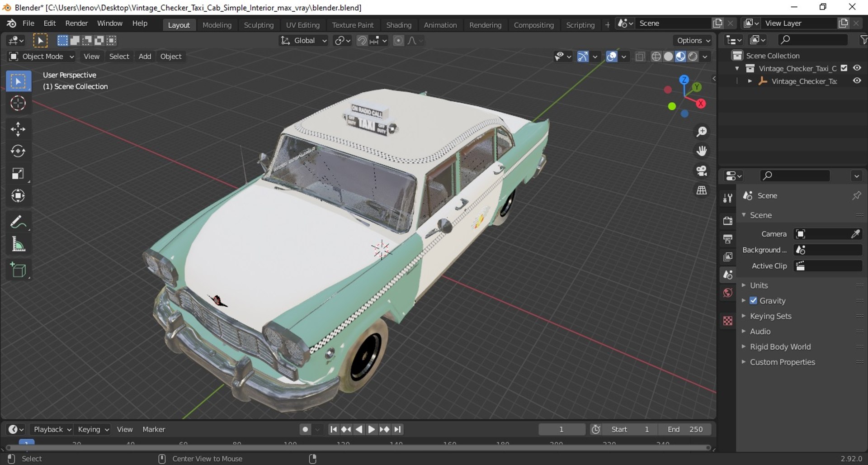Click the pan hand viewport icon
Viewport: 868px width, 465px height.
(702, 151)
